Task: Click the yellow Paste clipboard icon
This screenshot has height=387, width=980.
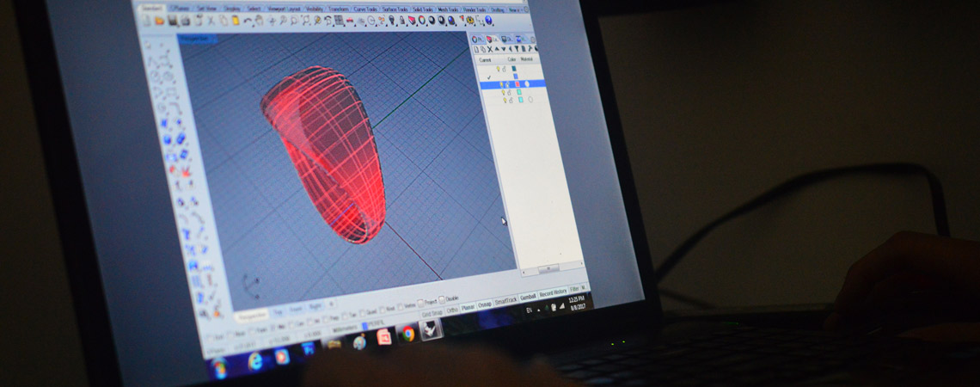Action: [x=235, y=20]
